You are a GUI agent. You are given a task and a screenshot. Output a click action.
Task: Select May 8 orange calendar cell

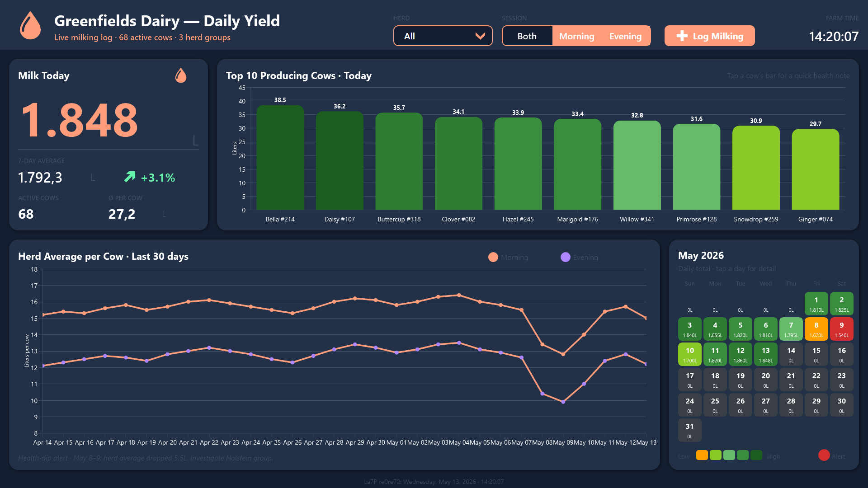point(816,329)
